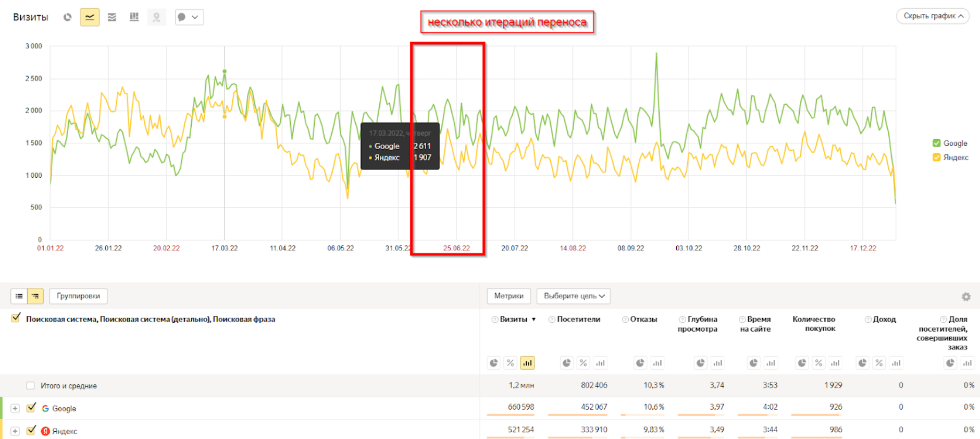Open the Группировки settings
980x439 pixels.
pos(78,296)
